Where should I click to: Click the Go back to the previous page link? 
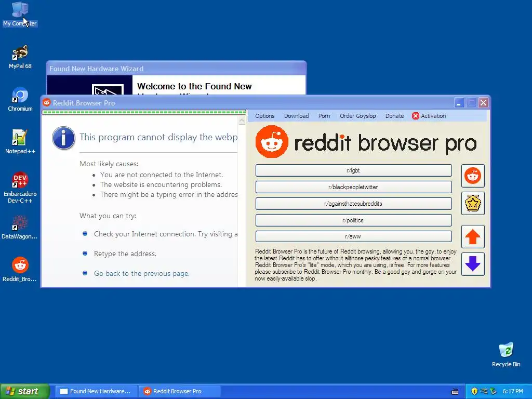coord(141,273)
